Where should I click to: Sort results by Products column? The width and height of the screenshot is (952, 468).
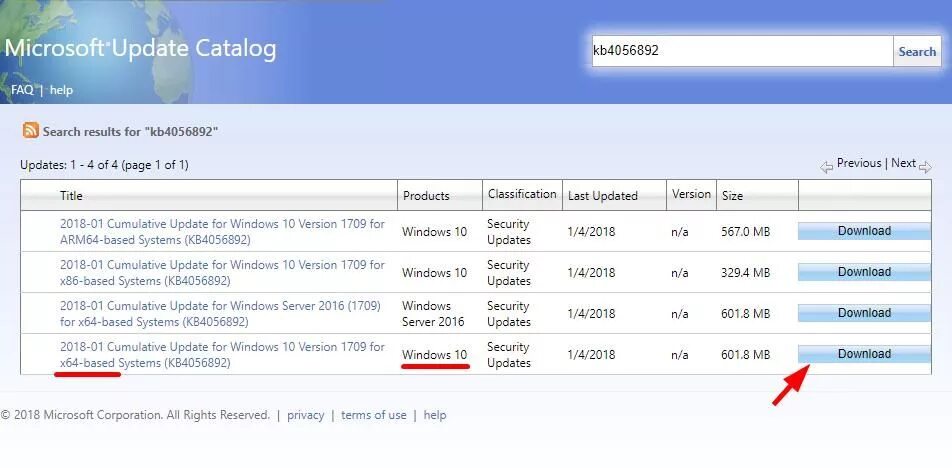tap(426, 195)
